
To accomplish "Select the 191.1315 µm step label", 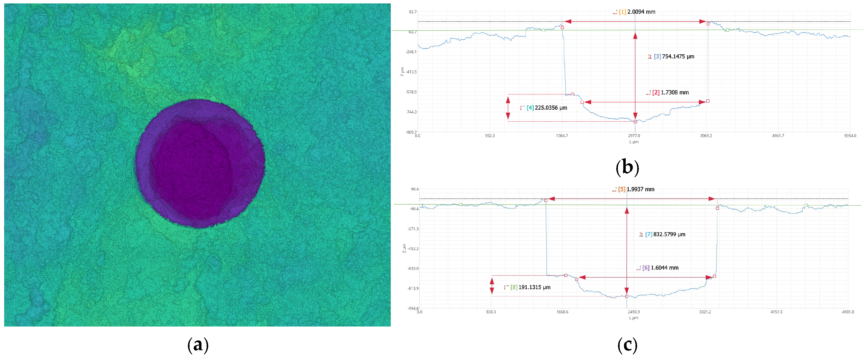I will 534,287.
